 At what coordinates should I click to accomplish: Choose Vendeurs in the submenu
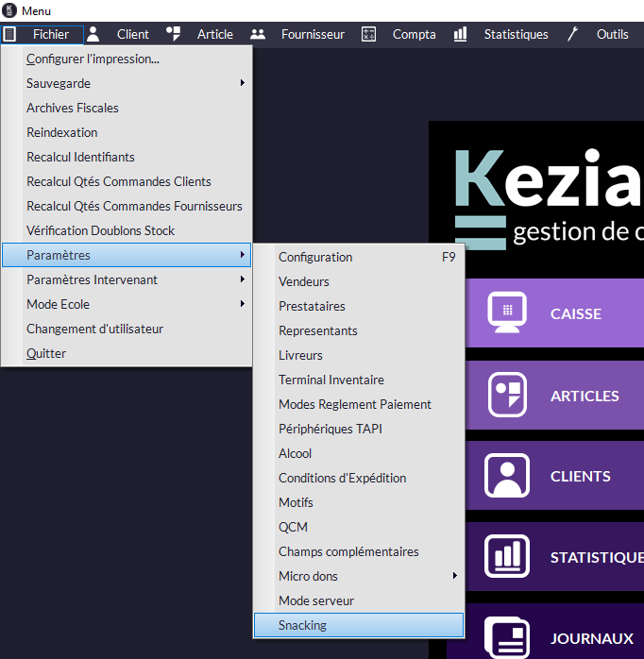click(x=304, y=281)
